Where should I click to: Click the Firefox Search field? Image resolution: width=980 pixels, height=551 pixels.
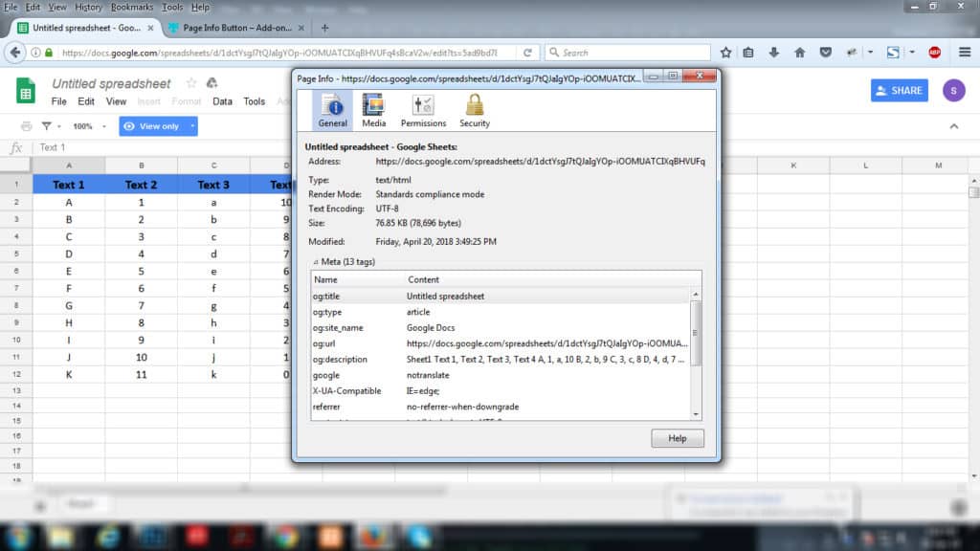628,53
